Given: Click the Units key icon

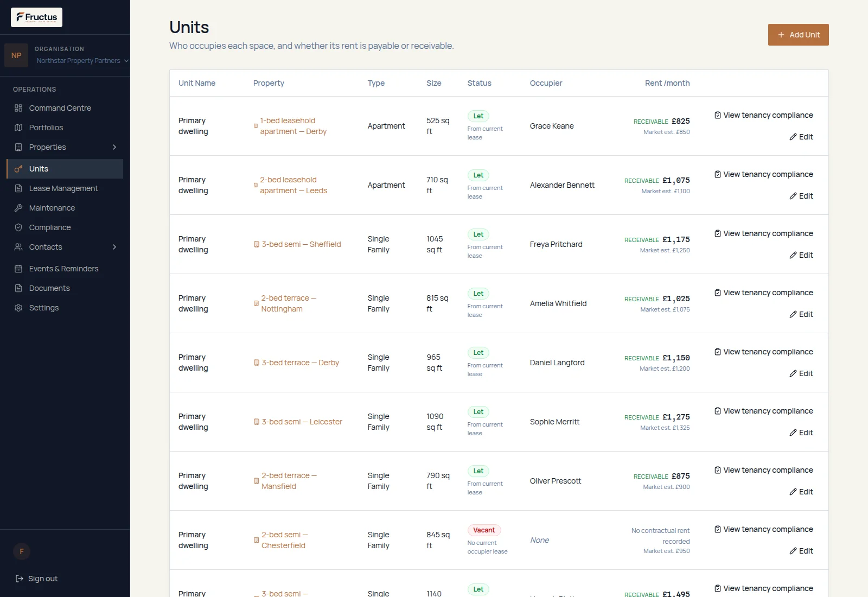Looking at the screenshot, I should click(18, 169).
